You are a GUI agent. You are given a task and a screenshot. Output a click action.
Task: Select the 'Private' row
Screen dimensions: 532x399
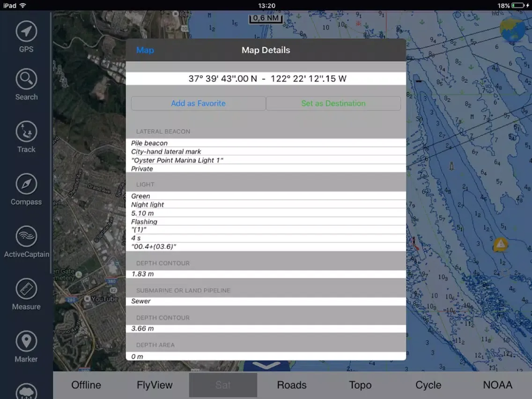tap(266, 168)
